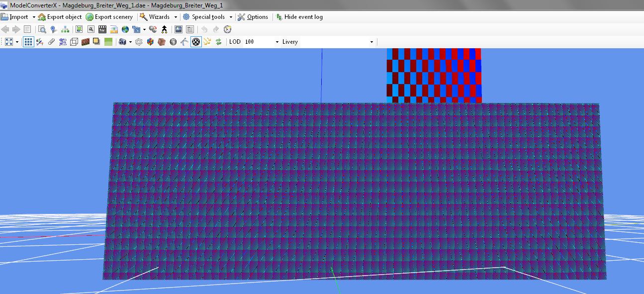The image size is (644, 294).
Task: Toggle the yellow square shadow icon
Action: pyautogui.click(x=96, y=42)
